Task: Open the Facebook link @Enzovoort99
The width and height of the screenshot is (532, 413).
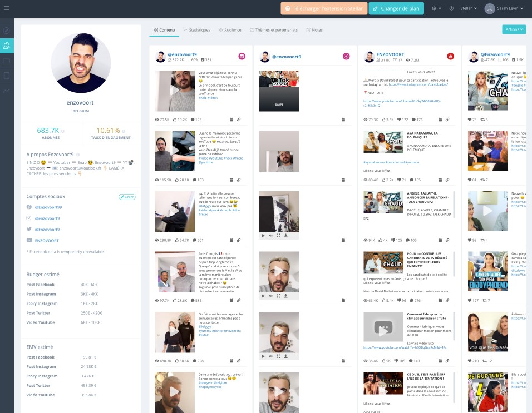Action: tap(48, 207)
